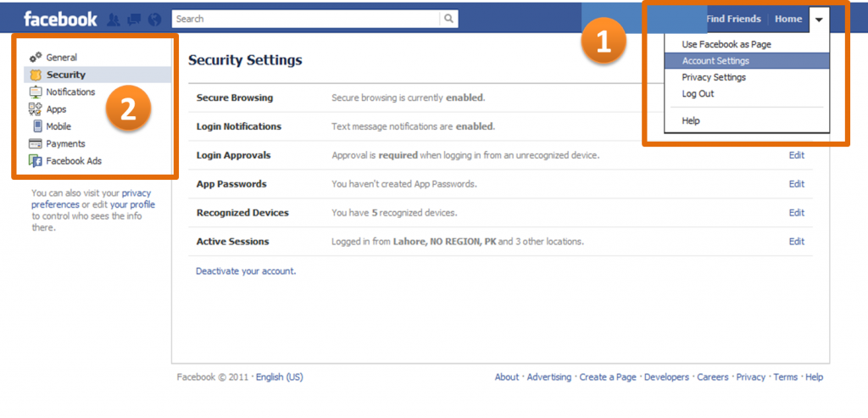
Task: Open the Notifications sidebar icon
Action: tap(36, 92)
